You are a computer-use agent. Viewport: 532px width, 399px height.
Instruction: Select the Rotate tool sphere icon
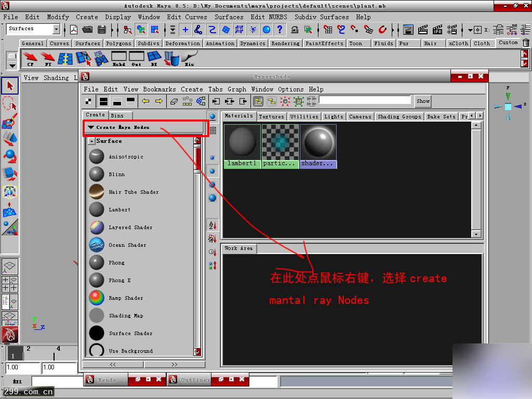point(10,156)
